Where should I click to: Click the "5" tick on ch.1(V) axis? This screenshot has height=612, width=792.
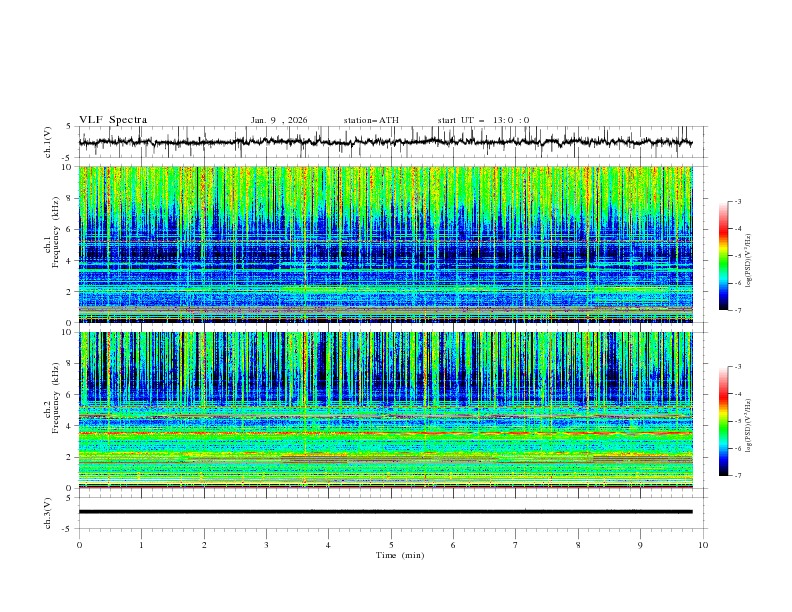pos(69,127)
